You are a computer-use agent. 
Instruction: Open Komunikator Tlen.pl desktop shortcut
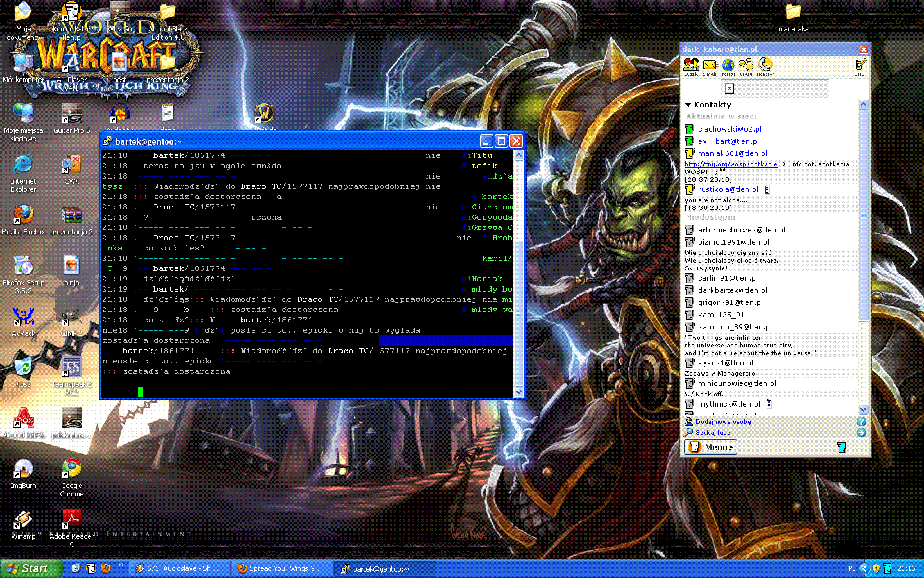[72, 21]
